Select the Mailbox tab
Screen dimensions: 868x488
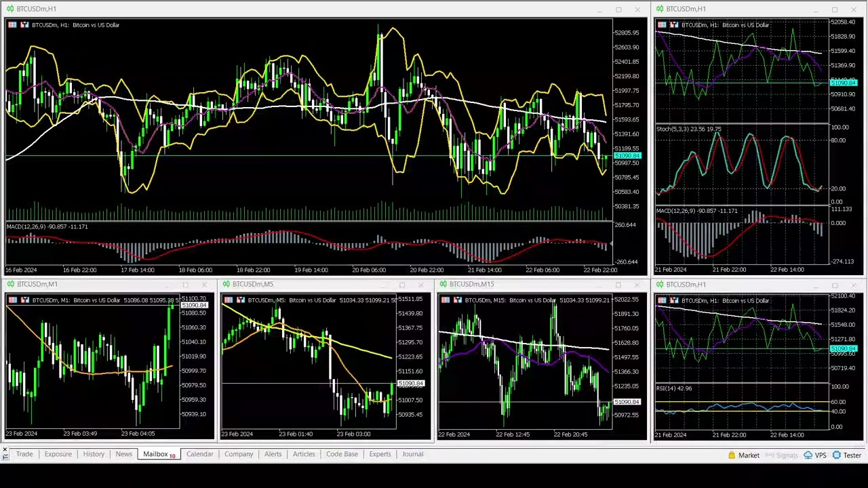(x=159, y=454)
